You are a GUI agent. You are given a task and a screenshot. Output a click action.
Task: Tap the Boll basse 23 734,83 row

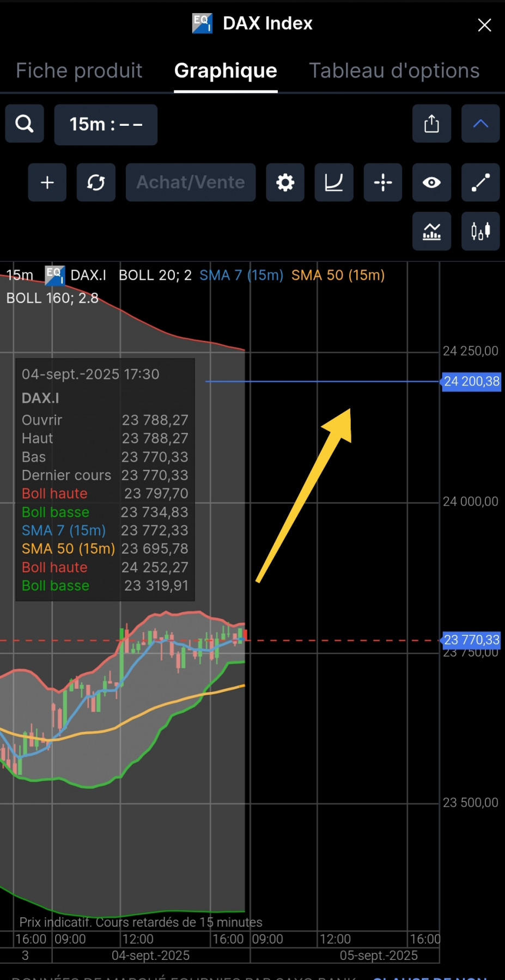tap(105, 512)
